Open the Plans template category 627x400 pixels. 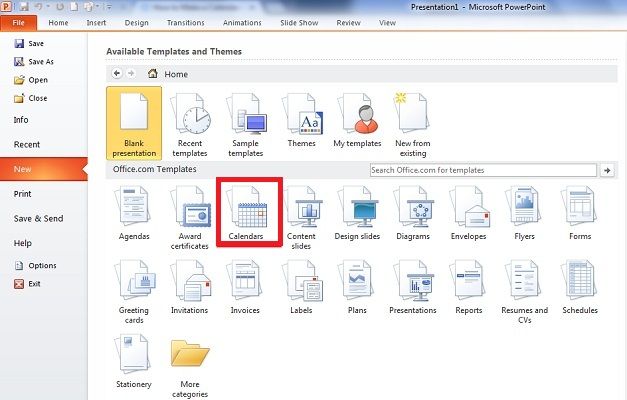click(x=357, y=287)
